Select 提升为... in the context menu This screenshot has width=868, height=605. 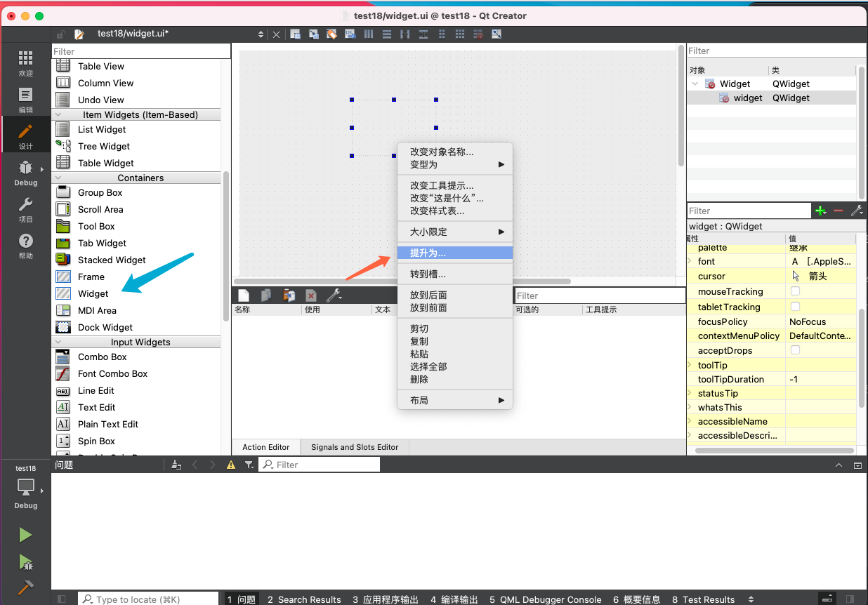tap(455, 253)
